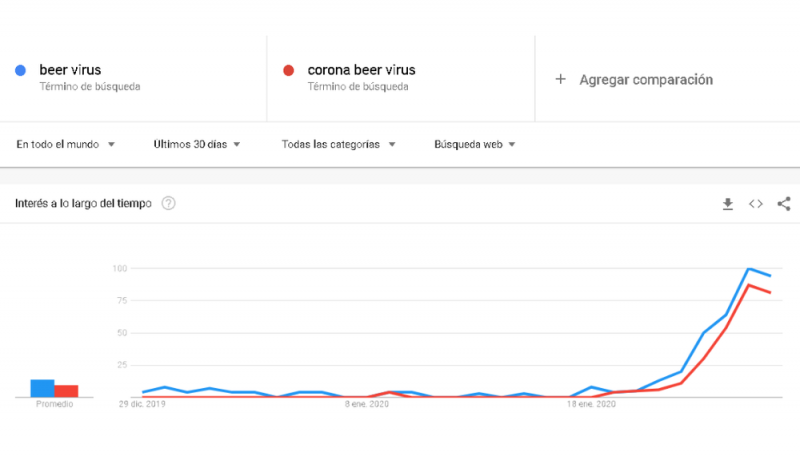This screenshot has height=456, width=800.
Task: Click the download chart icon
Action: coord(728,204)
